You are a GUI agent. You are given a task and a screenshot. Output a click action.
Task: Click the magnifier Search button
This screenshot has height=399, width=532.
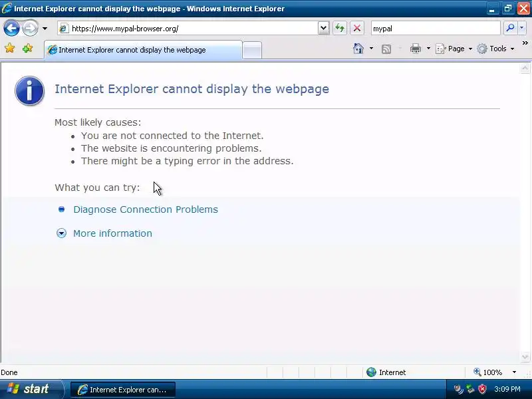pos(510,28)
